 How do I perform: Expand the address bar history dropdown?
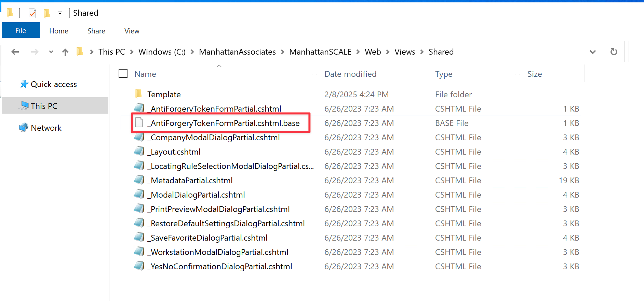(x=592, y=52)
